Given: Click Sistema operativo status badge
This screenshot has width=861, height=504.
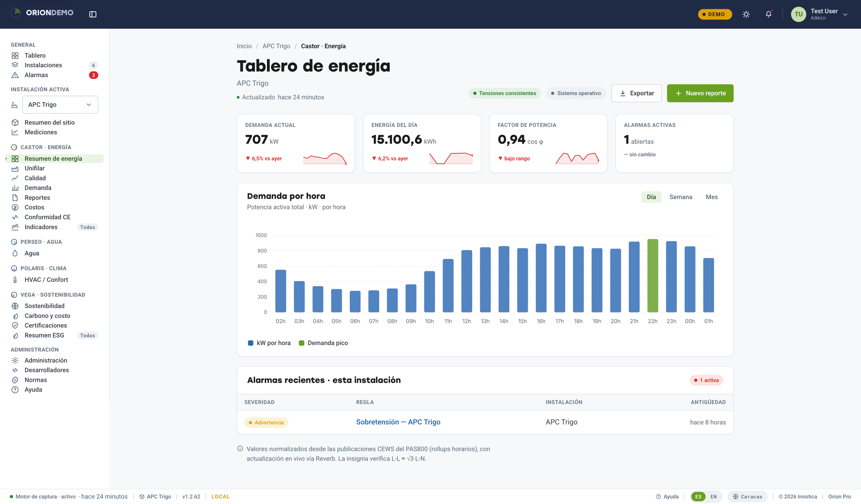Looking at the screenshot, I should (576, 93).
